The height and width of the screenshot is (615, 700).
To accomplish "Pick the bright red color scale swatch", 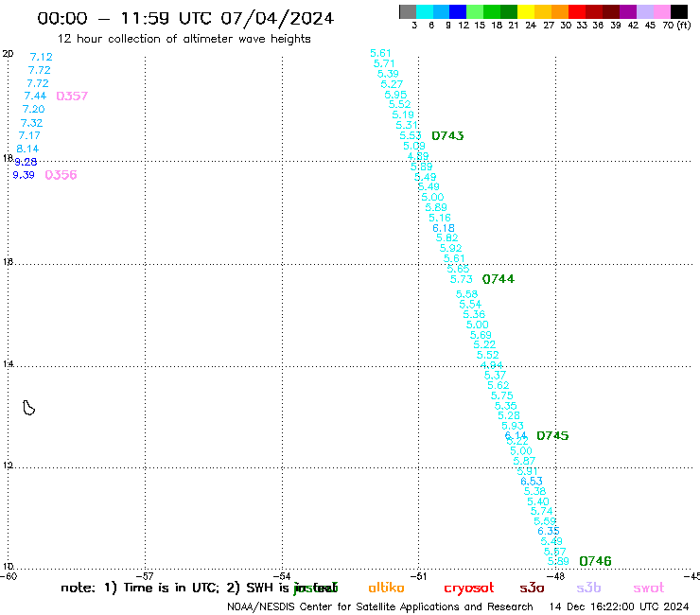I will coord(577,11).
